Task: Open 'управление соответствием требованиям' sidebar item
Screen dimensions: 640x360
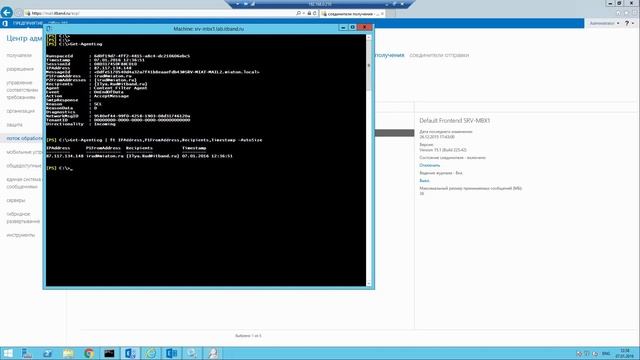Action: (22, 90)
